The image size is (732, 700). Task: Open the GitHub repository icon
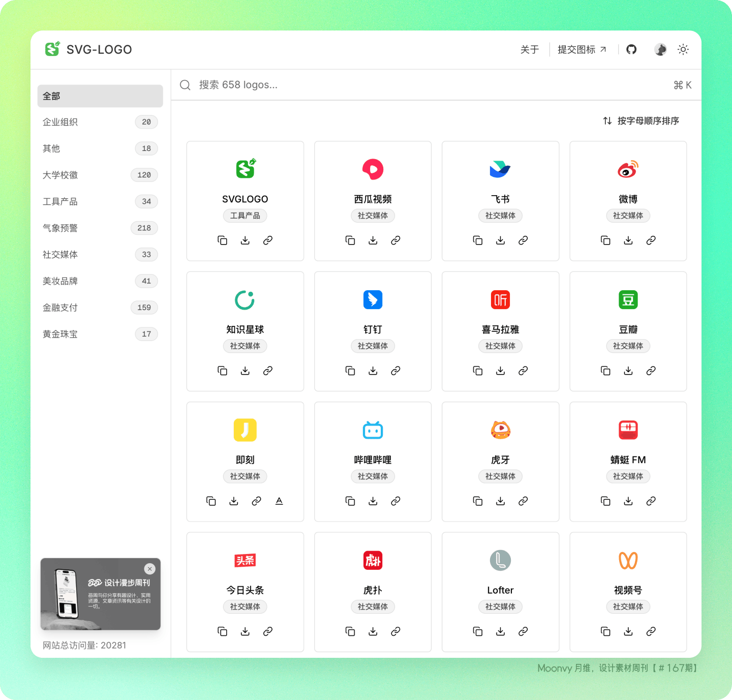(631, 49)
